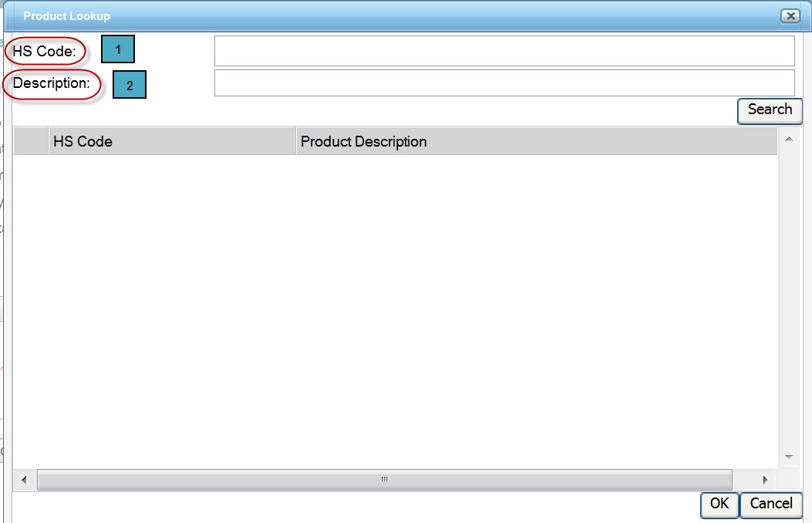
Task: Click the horizontal scrollbar right arrow
Action: point(766,480)
